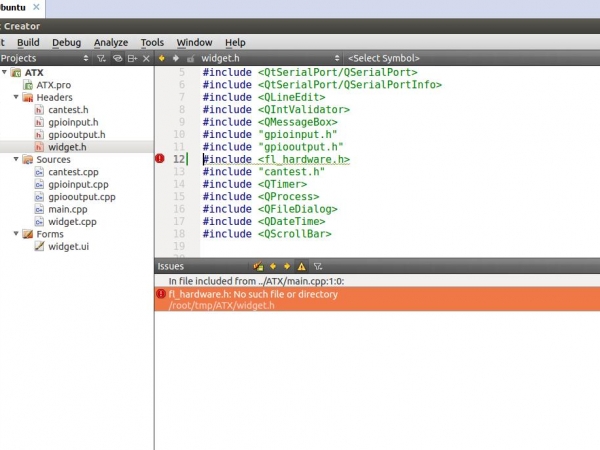Toggle warnings display in Issues pane
This screenshot has width=600, height=450.
click(301, 267)
